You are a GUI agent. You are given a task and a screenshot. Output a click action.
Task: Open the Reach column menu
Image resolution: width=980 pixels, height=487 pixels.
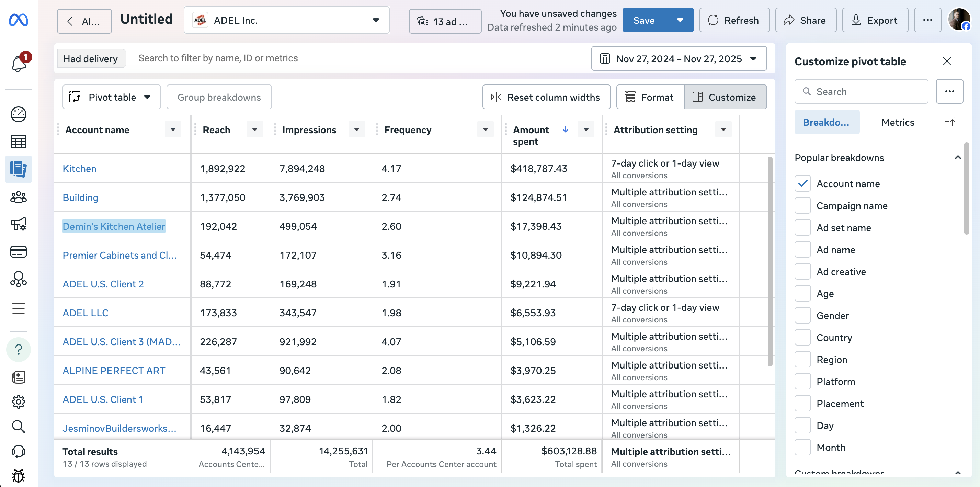point(254,130)
